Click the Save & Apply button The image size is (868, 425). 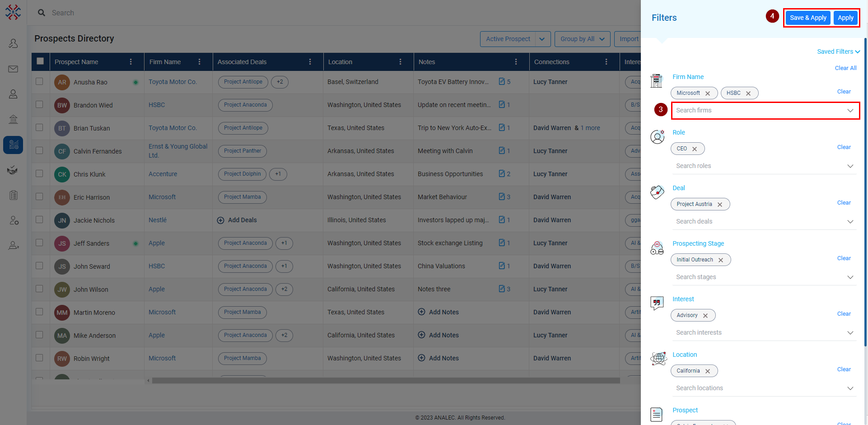pyautogui.click(x=808, y=18)
